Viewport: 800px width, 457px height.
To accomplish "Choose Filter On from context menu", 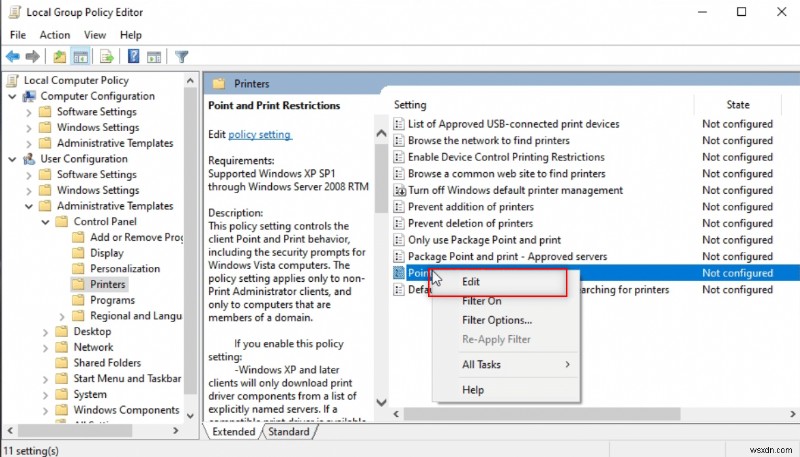I will 505,301.
